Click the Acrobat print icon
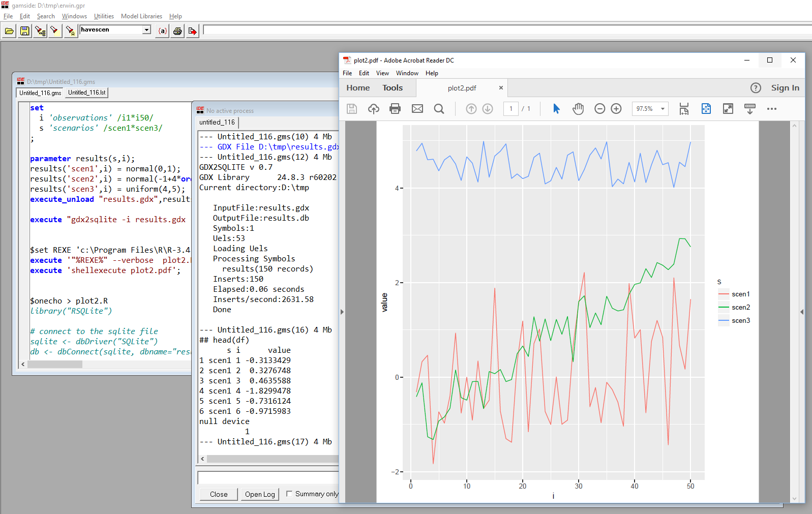This screenshot has width=812, height=514. [395, 109]
